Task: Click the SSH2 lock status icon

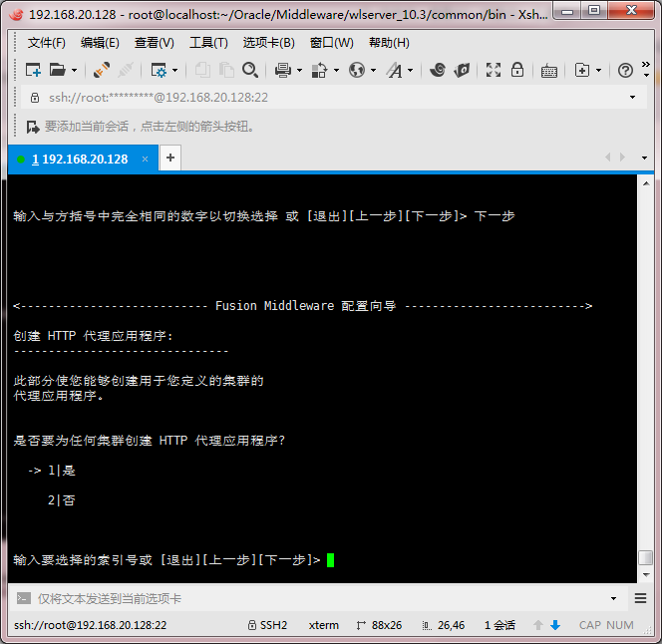Action: pyautogui.click(x=252, y=625)
